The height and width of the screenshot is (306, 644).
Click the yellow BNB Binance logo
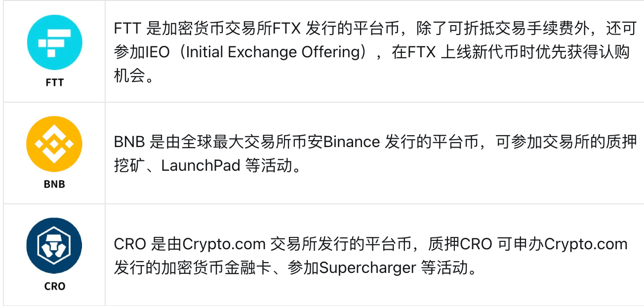click(x=54, y=144)
